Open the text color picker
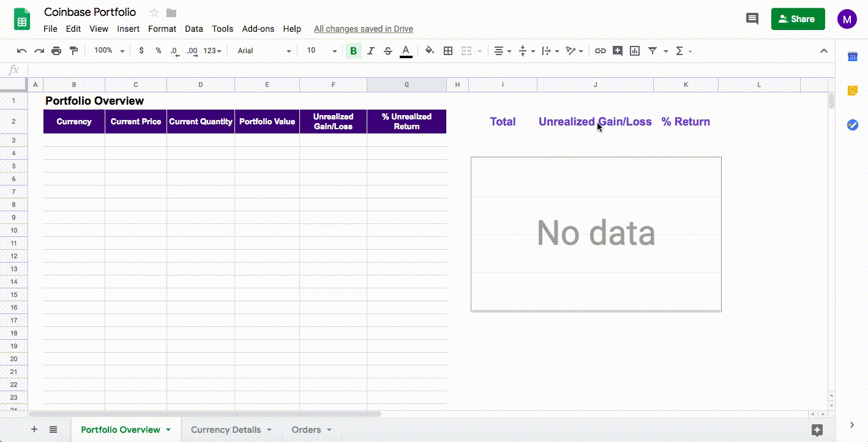868x442 pixels. coord(405,51)
